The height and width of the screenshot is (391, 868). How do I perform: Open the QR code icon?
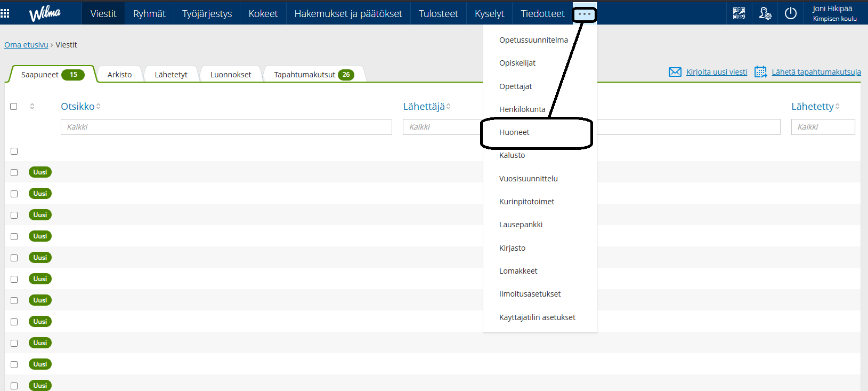[739, 13]
